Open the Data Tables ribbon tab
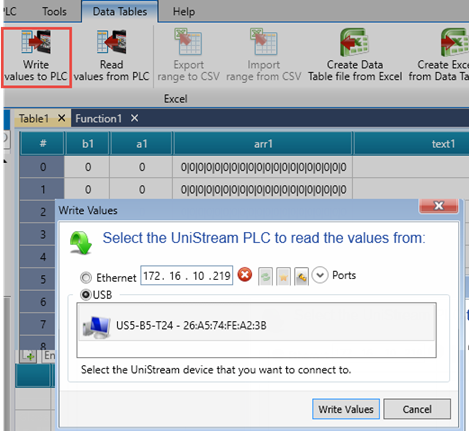 click(x=120, y=12)
